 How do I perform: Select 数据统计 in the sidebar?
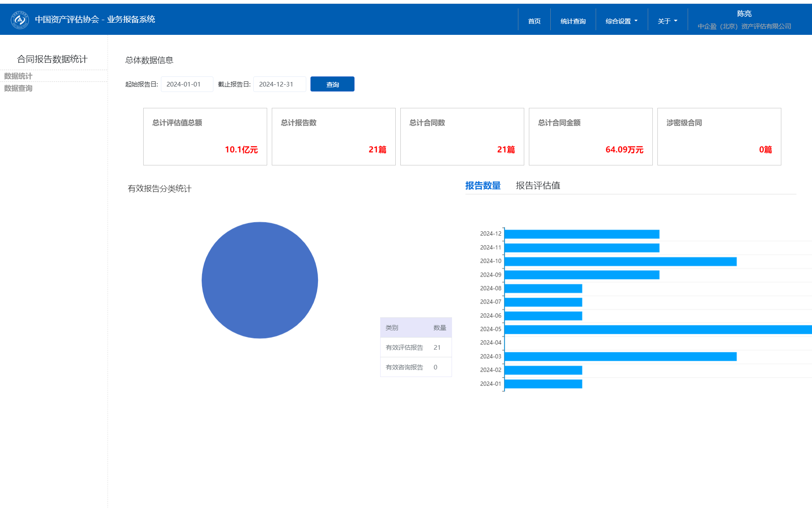coord(18,76)
